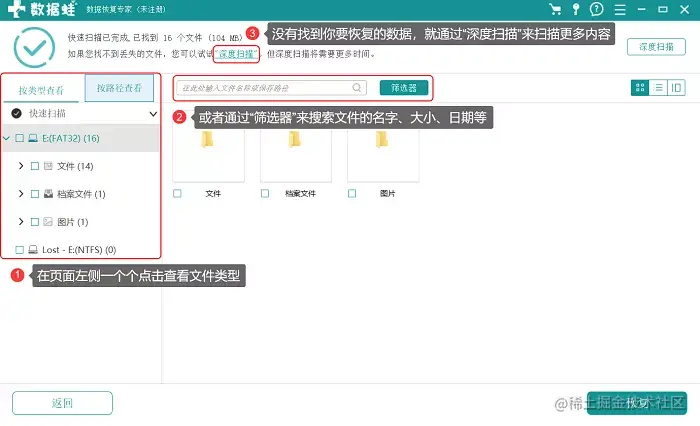Open the 档案文件 folder thumbnail
Screen dimensions: 700x426
point(296,156)
